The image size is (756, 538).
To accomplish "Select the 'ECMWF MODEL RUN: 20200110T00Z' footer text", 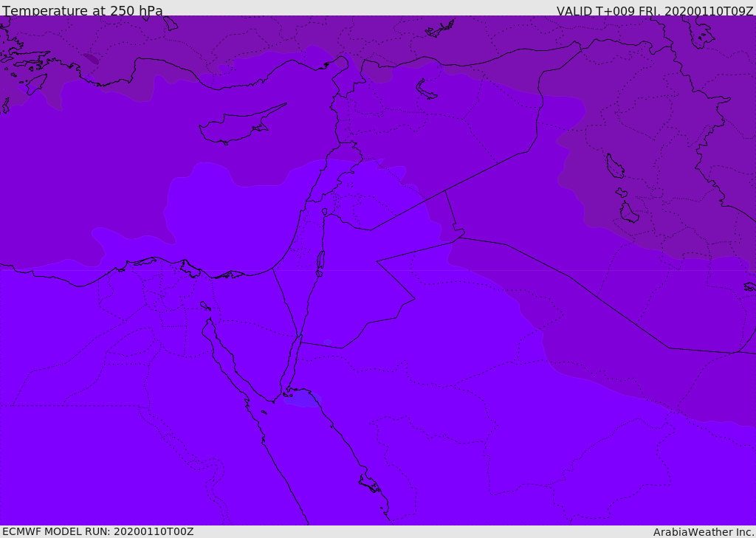I will click(x=98, y=531).
